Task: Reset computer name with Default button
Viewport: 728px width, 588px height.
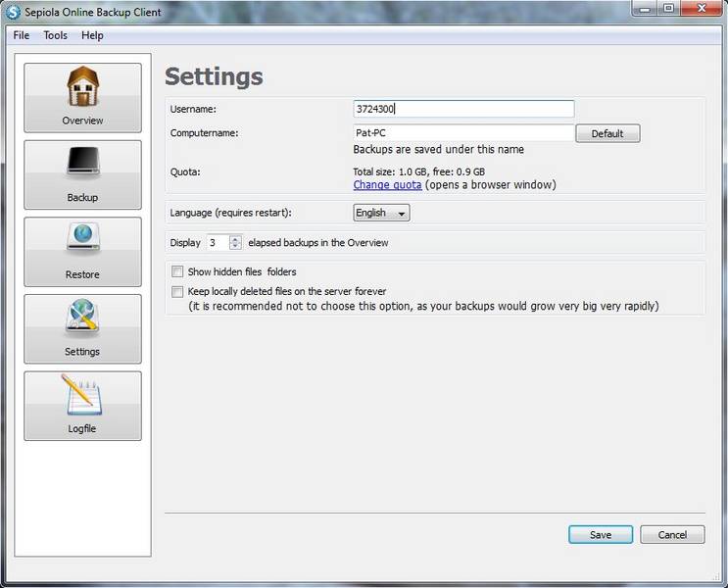Action: tap(607, 133)
